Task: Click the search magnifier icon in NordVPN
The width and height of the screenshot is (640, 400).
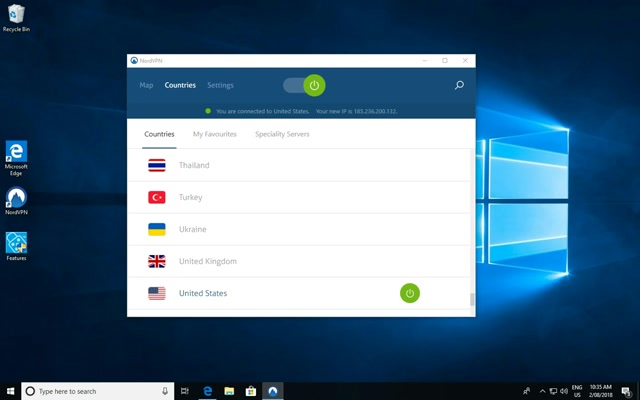Action: click(459, 86)
